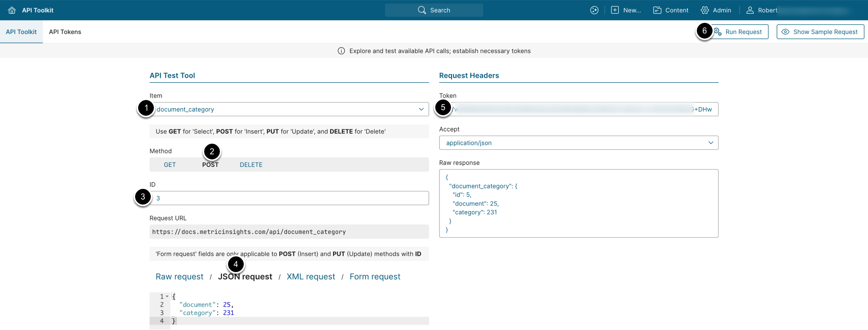Open the Admin gear icon
Viewport: 868px width, 330px height.
(704, 10)
